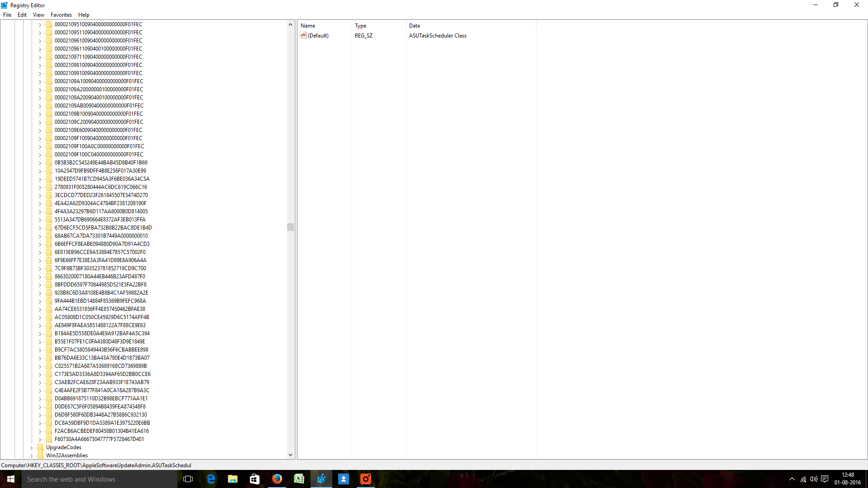
Task: Open the Favorites menu
Action: pyautogui.click(x=61, y=15)
